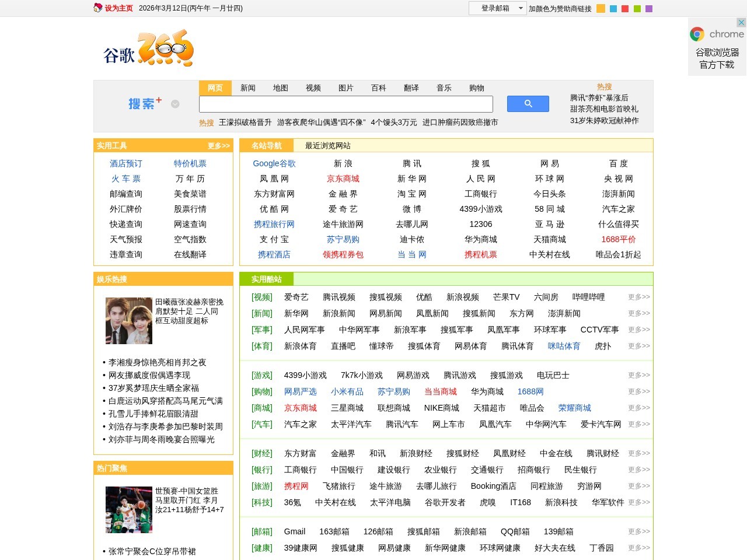The height and width of the screenshot is (560, 747).
Task: Select the 购物 search tab
Action: click(x=476, y=87)
